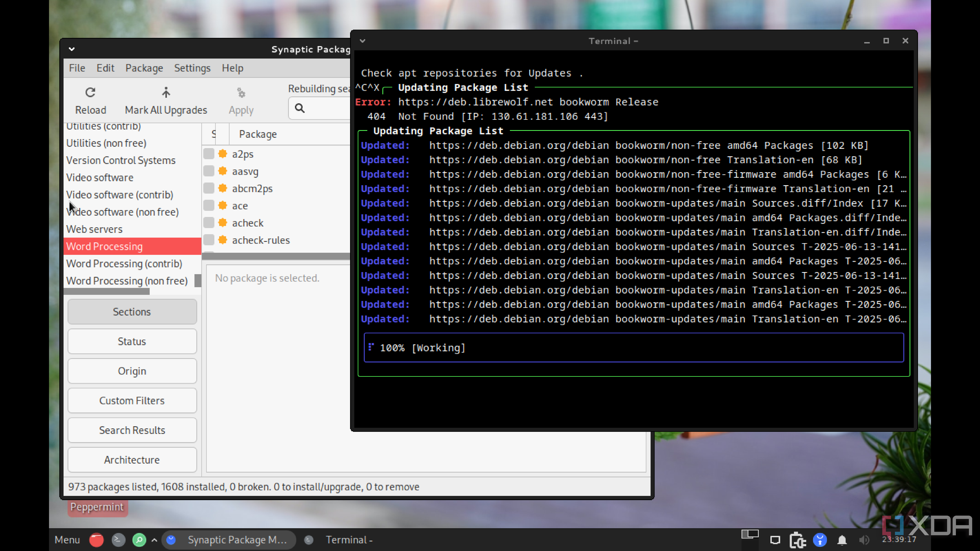Mark the checkbox for package a2ps

[208, 154]
